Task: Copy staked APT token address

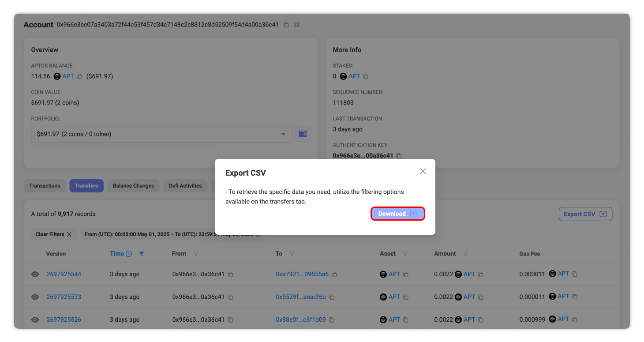Action: (365, 76)
